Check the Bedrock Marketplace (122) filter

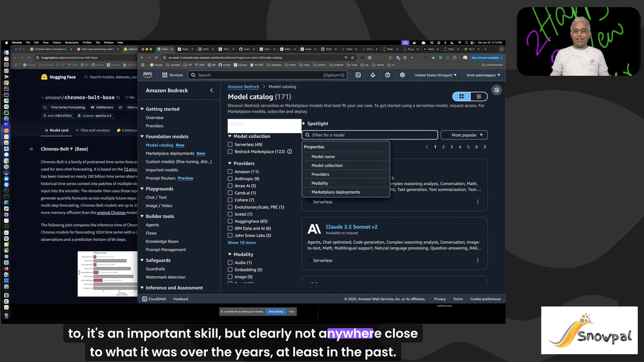pos(230,152)
